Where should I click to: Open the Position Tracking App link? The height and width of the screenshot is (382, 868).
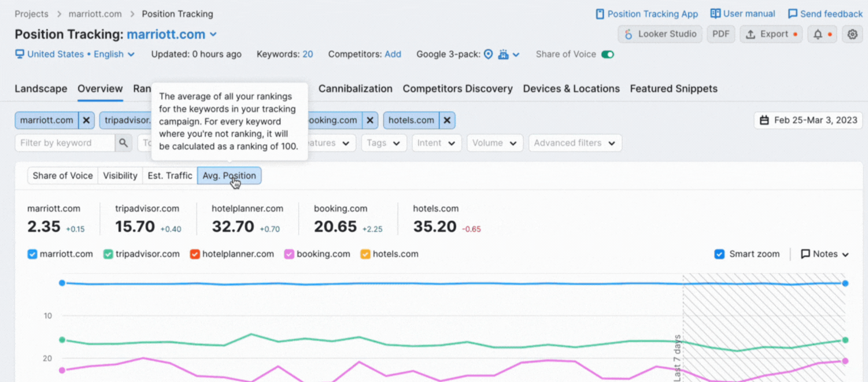pyautogui.click(x=647, y=14)
